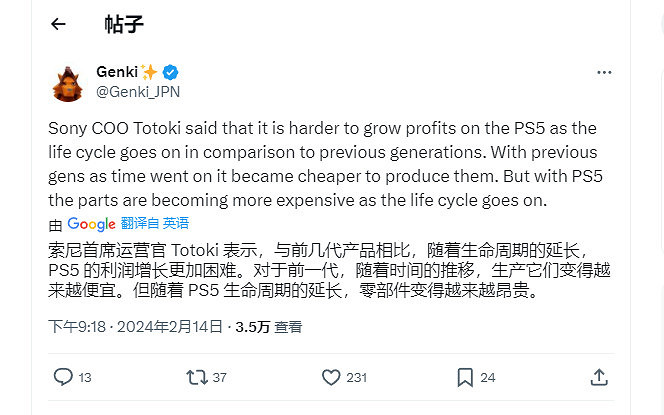Click the @Genki_JPN handle
Screen dimensions: 664x415
click(x=137, y=91)
